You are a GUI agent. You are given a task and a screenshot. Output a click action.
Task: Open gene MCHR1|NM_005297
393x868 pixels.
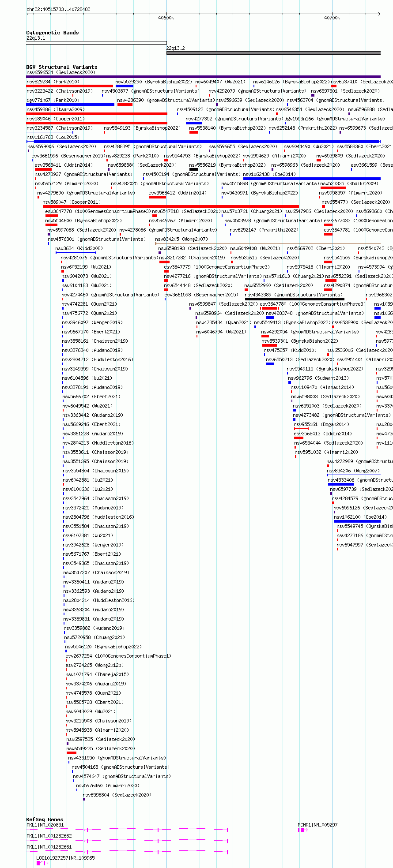click(317, 825)
